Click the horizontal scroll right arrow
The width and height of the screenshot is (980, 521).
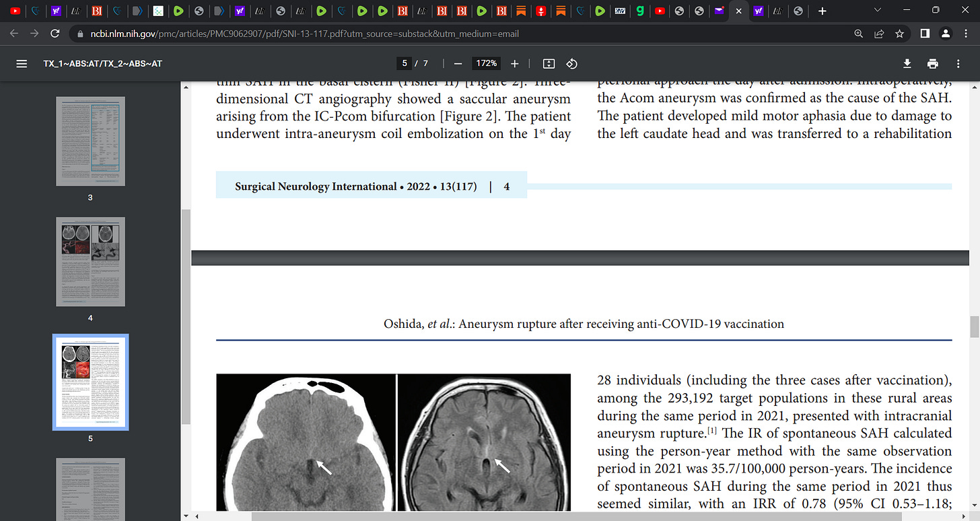pyautogui.click(x=963, y=516)
